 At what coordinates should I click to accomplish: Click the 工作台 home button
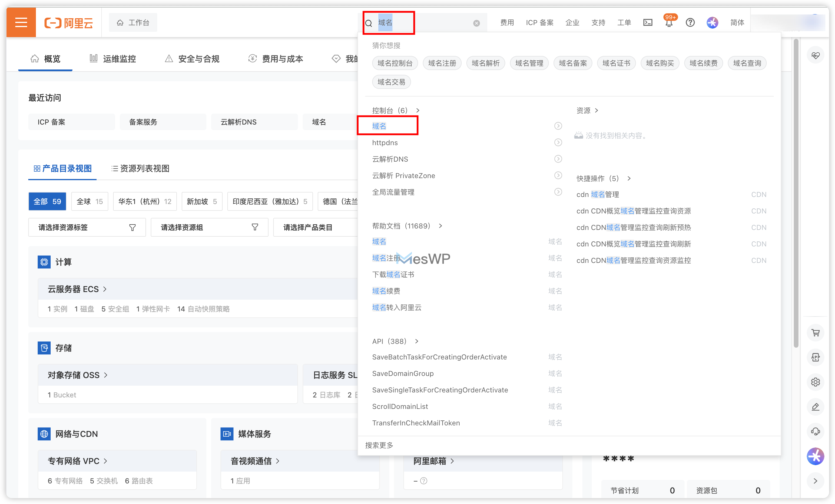click(133, 22)
